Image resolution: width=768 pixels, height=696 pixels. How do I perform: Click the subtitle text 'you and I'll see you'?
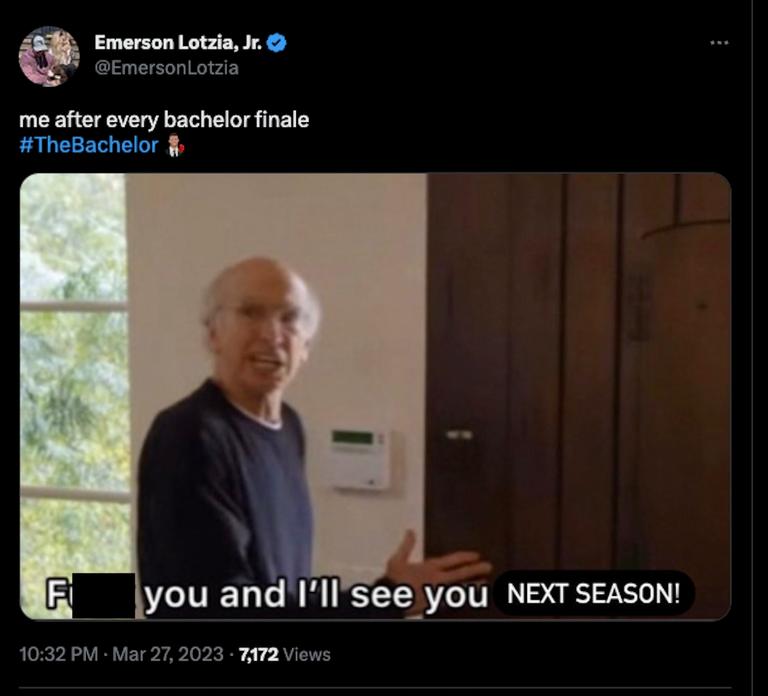(316, 595)
